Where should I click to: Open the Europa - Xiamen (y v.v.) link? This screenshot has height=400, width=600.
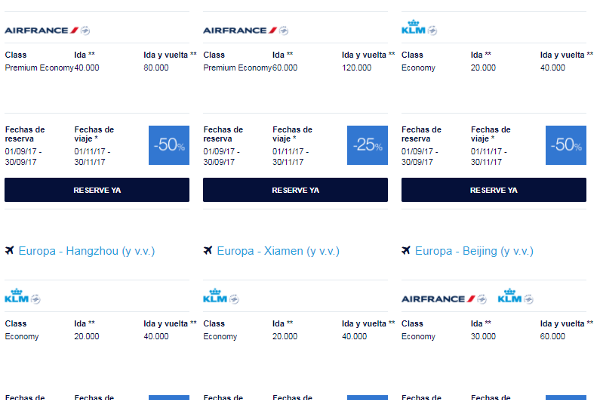(x=278, y=251)
